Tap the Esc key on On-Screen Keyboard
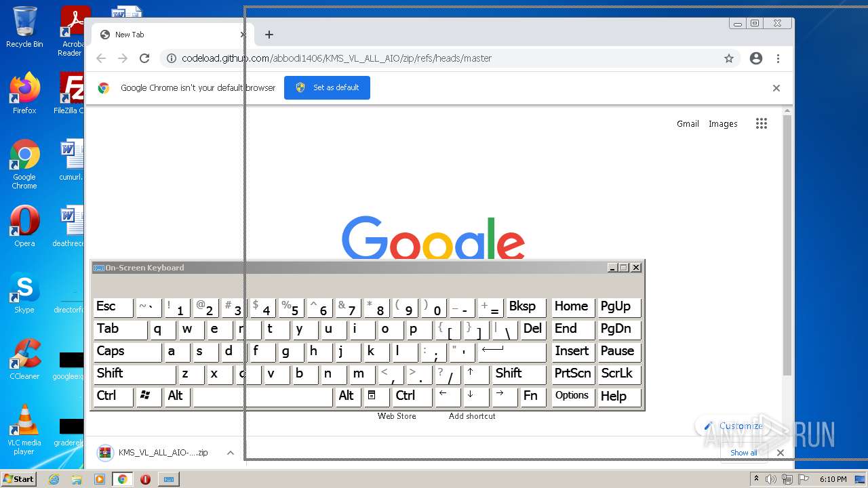 [x=113, y=308]
